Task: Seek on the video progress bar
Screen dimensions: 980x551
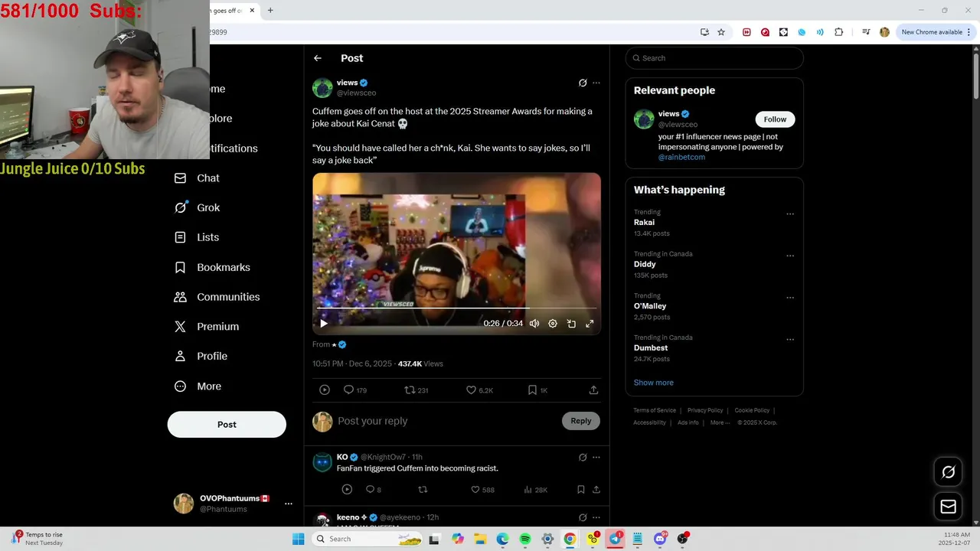Action: (456, 308)
